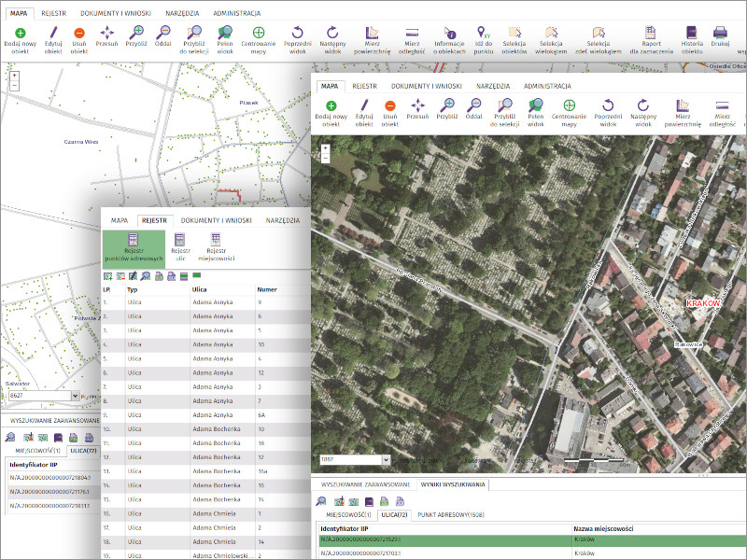747x560 pixels.
Task: Click Centrowanie mapy in front satellite window
Action: point(569,113)
